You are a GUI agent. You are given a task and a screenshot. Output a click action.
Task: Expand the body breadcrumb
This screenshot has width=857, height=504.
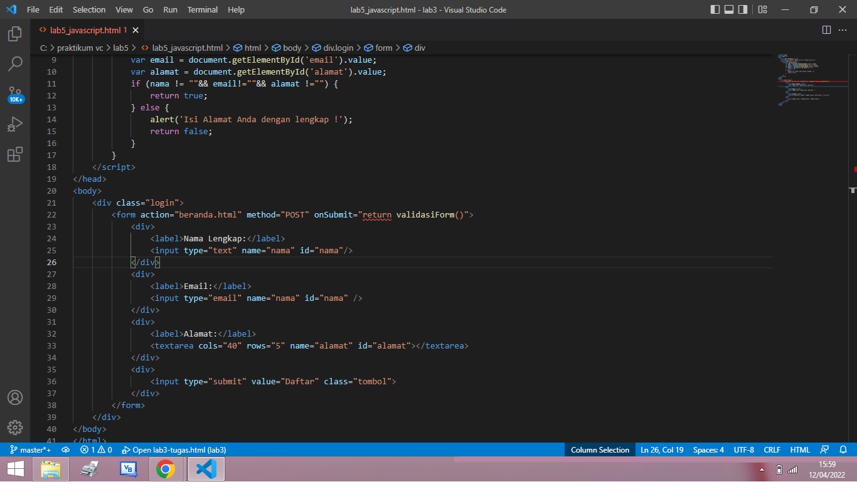click(287, 48)
